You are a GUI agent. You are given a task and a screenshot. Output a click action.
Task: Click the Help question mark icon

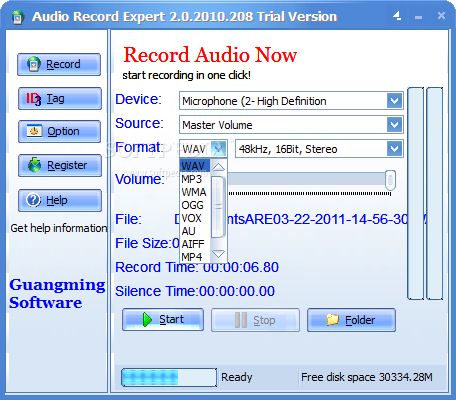(x=33, y=200)
